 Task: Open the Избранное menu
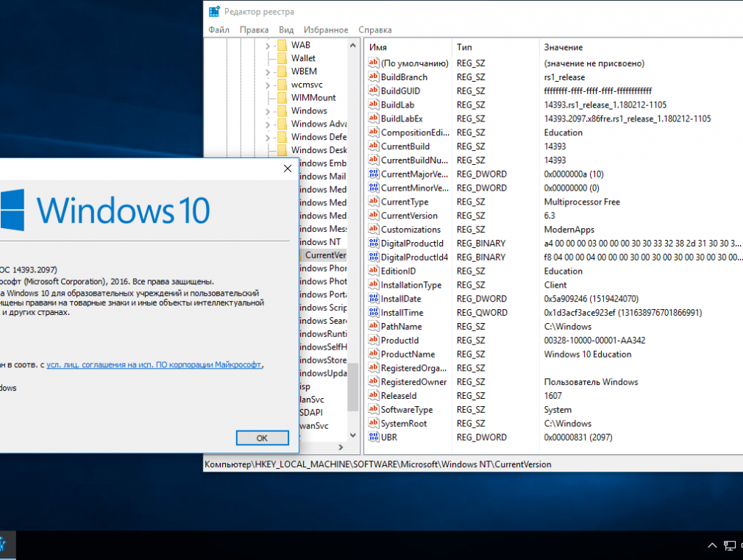coord(326,30)
